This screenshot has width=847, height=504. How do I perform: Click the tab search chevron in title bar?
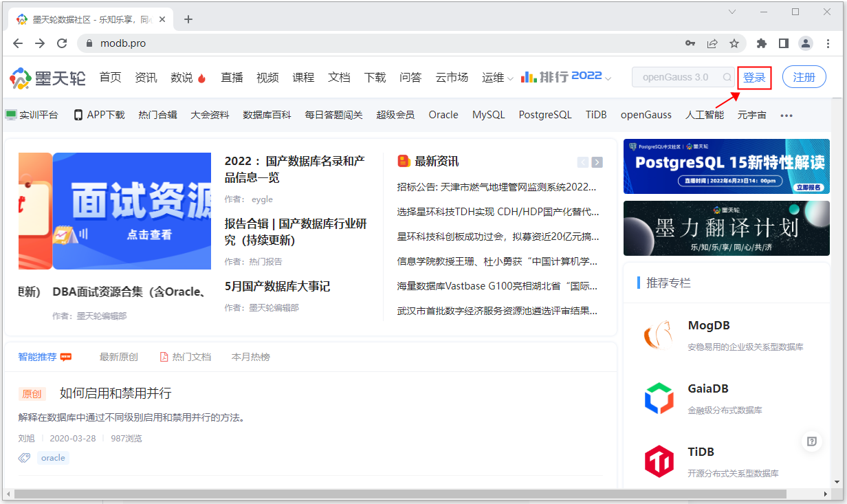(732, 12)
